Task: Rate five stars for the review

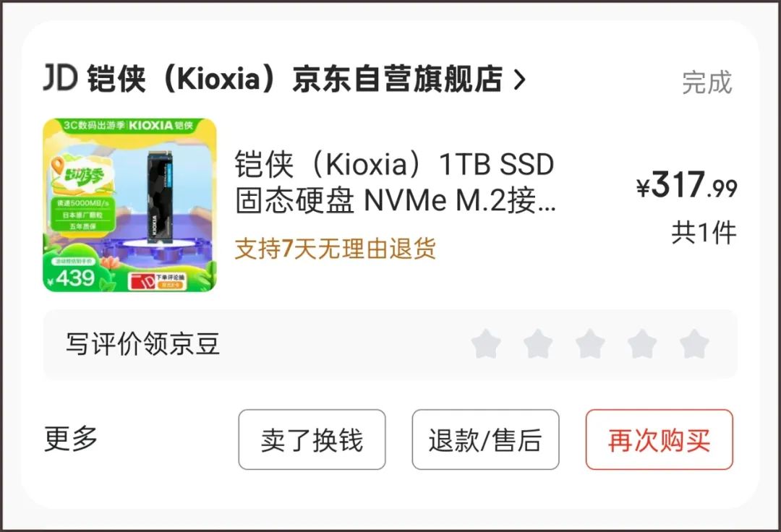Action: coord(694,344)
